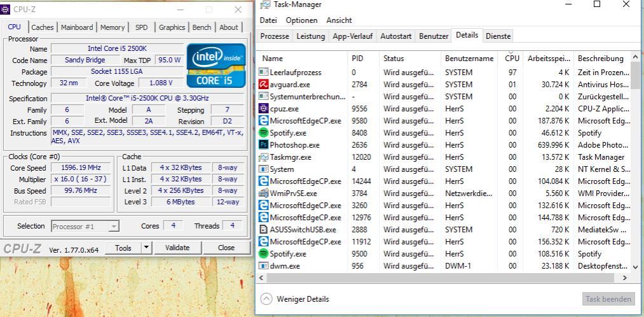Click the horizontal scrollbar right arrow

[x=625, y=278]
